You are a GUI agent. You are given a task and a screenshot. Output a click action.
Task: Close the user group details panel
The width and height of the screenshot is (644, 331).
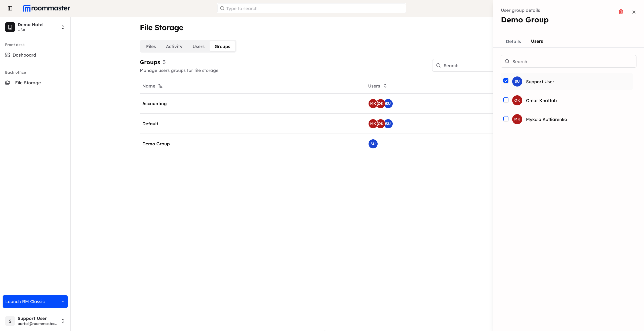click(x=634, y=12)
